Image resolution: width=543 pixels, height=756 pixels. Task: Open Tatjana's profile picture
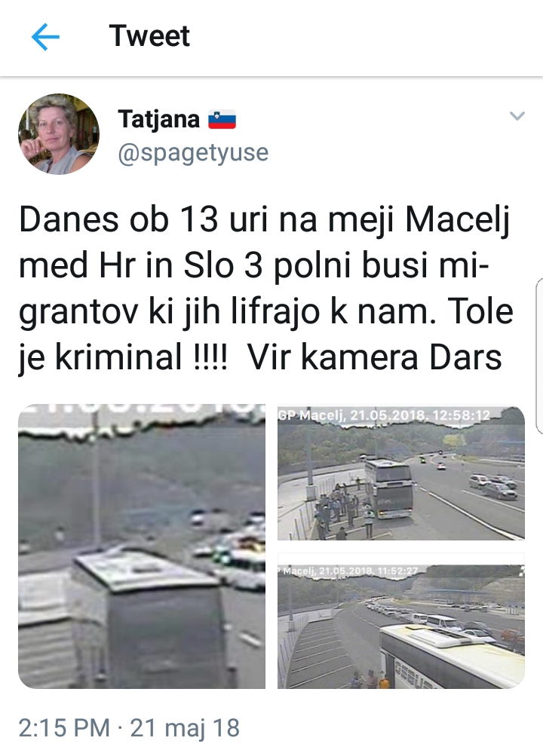pos(59,134)
